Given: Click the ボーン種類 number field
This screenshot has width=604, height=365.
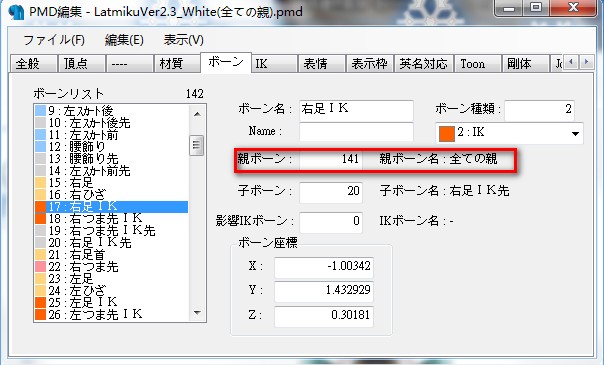Looking at the screenshot, I should point(539,111).
